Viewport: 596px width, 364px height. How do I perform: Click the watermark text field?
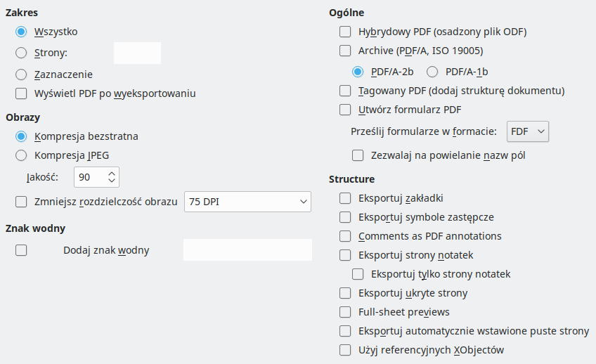click(247, 249)
